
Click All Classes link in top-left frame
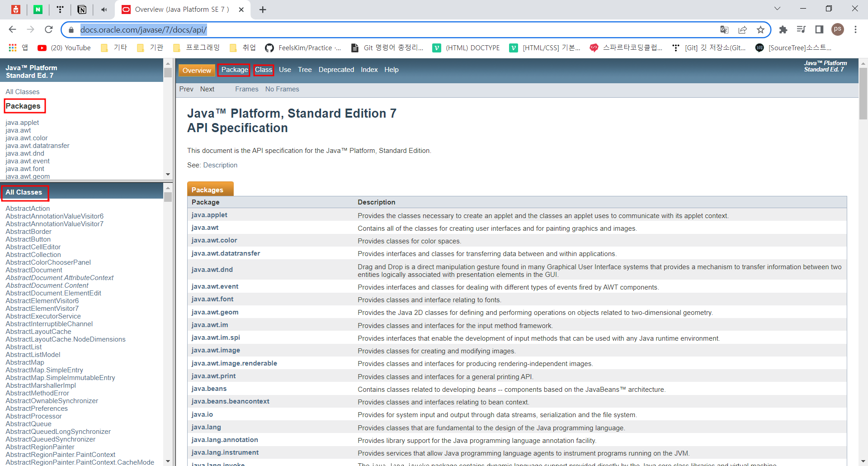23,92
